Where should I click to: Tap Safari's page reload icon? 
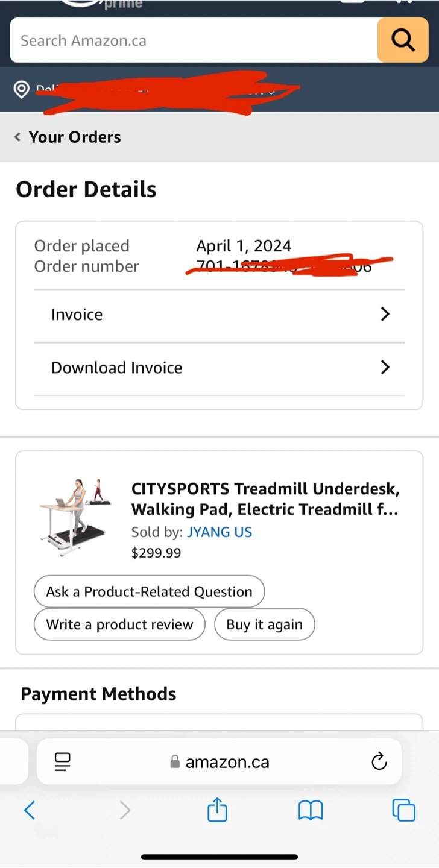click(379, 762)
